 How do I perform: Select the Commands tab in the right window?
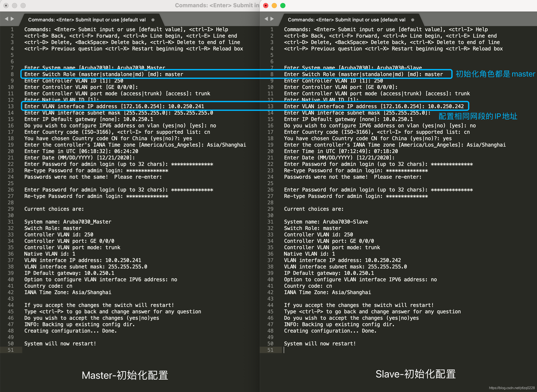[x=347, y=20]
